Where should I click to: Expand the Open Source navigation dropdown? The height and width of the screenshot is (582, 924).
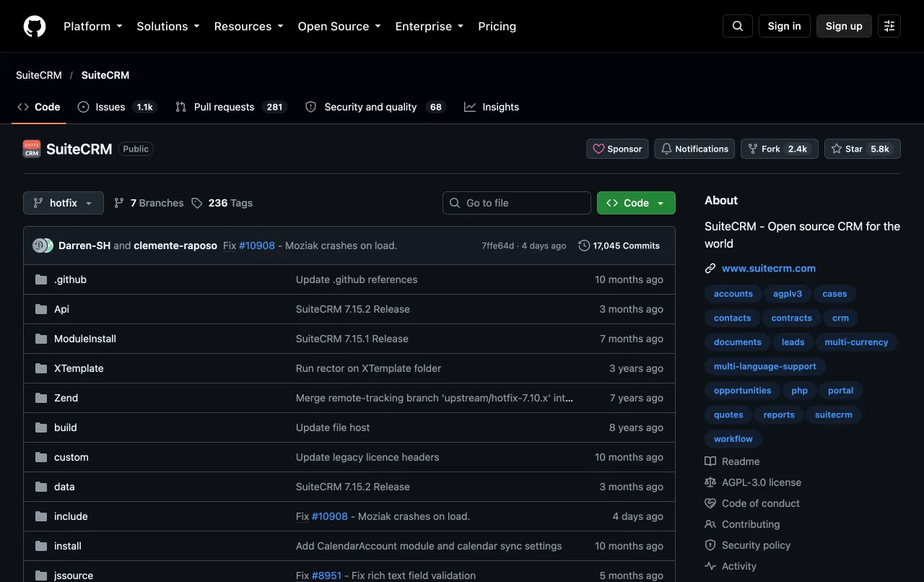tap(339, 26)
